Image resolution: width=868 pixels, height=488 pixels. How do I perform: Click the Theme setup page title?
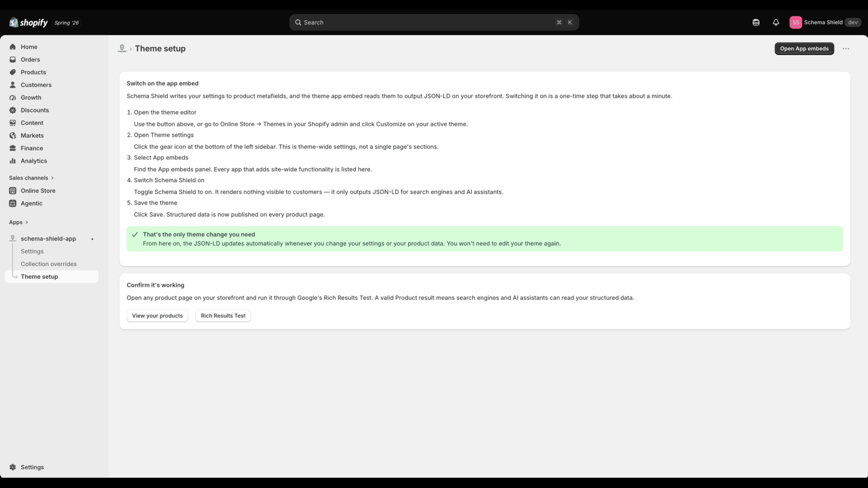[160, 49]
